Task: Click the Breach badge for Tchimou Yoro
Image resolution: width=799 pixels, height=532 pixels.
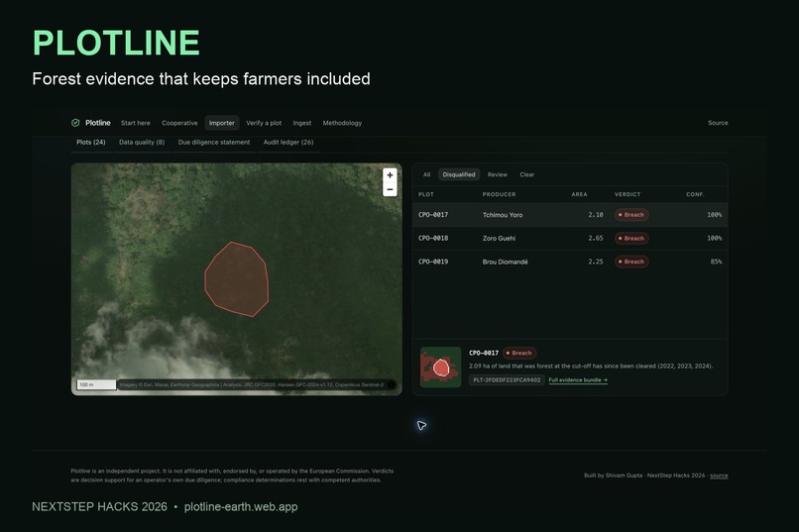Action: 631,215
